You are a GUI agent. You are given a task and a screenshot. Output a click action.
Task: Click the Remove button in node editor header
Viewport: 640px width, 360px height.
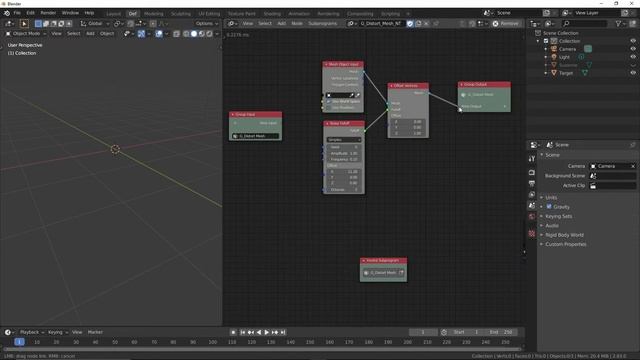pyautogui.click(x=506, y=24)
